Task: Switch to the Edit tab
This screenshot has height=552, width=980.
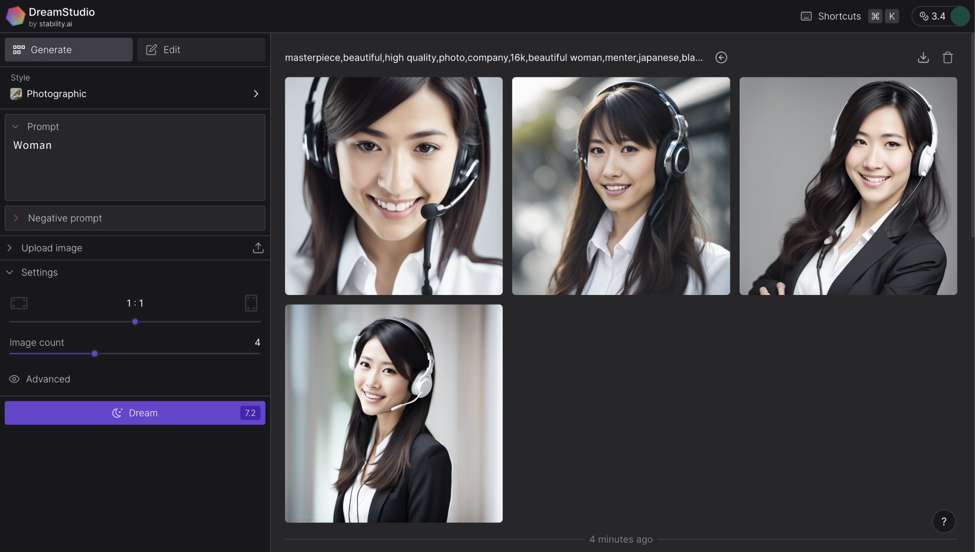Action: coord(201,50)
